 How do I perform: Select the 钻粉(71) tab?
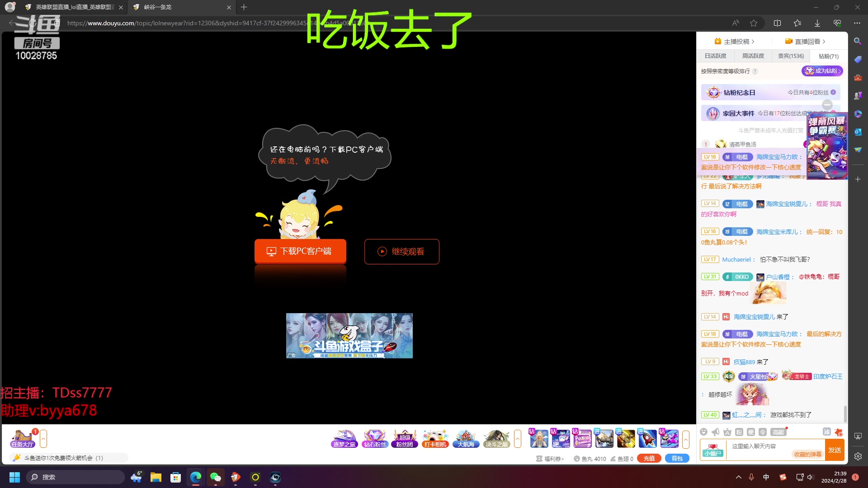[x=828, y=56]
